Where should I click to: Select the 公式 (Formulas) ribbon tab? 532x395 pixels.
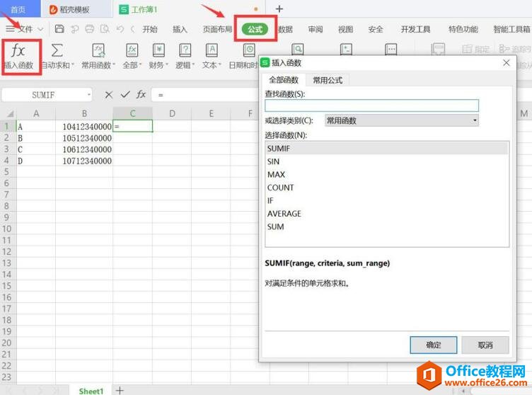[x=255, y=29]
